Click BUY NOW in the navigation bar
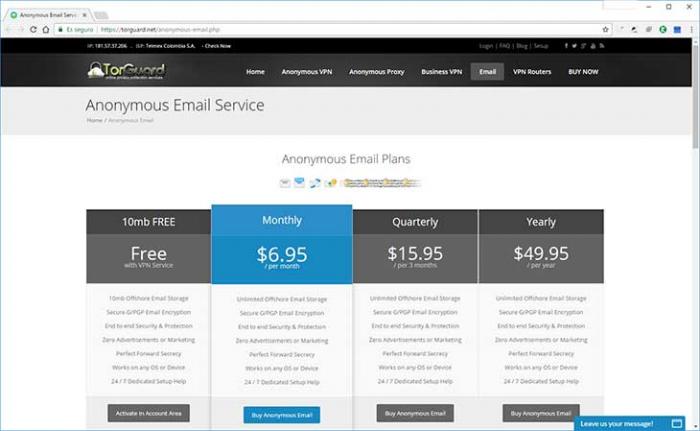The image size is (700, 431). 583,71
